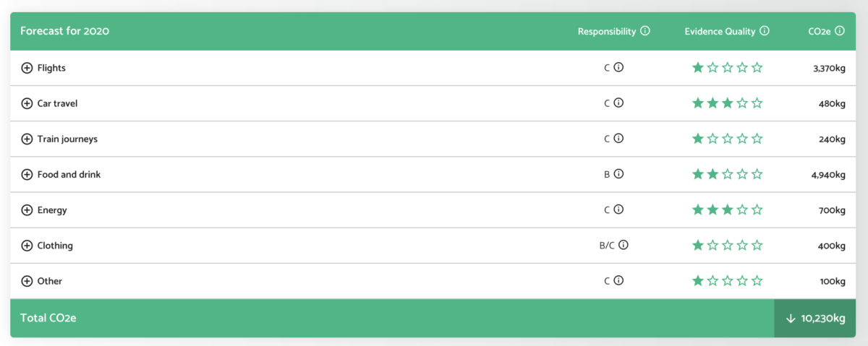Expand the Flights row
The image size is (868, 346).
27,68
